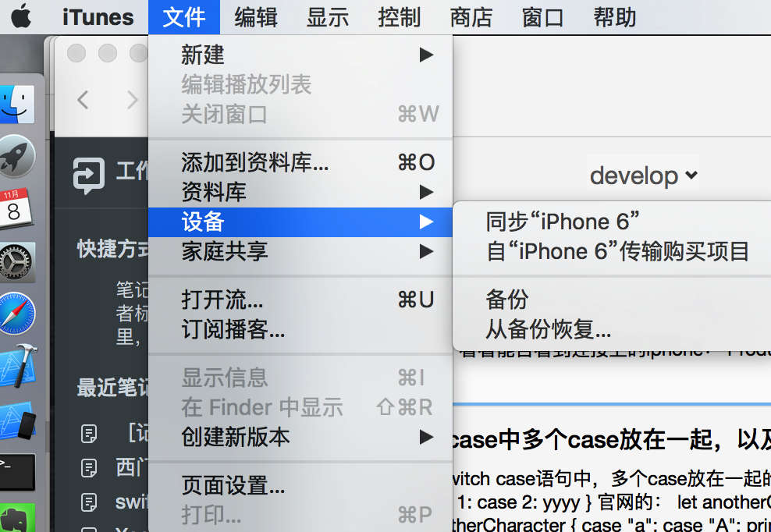
Task: Select the highlighted 设备 menu item
Action: (300, 222)
